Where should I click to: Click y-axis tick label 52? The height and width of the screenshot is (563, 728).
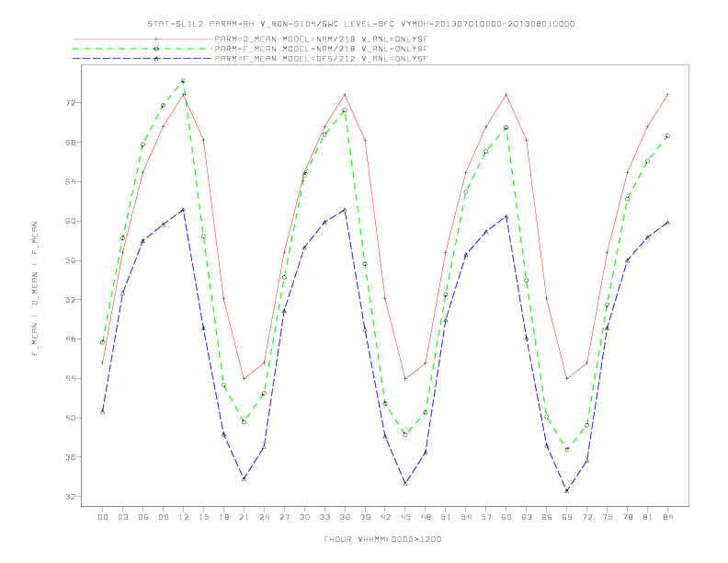(x=71, y=300)
